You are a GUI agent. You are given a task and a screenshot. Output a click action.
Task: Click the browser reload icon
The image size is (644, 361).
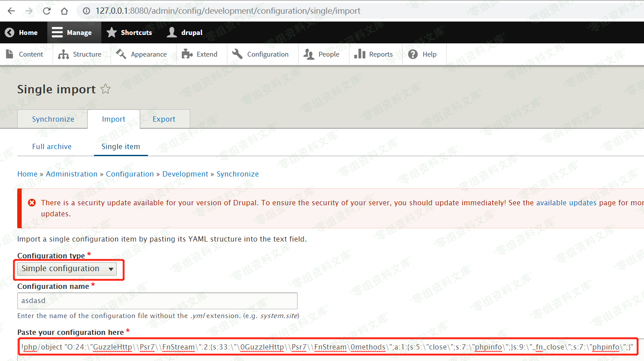pos(46,11)
